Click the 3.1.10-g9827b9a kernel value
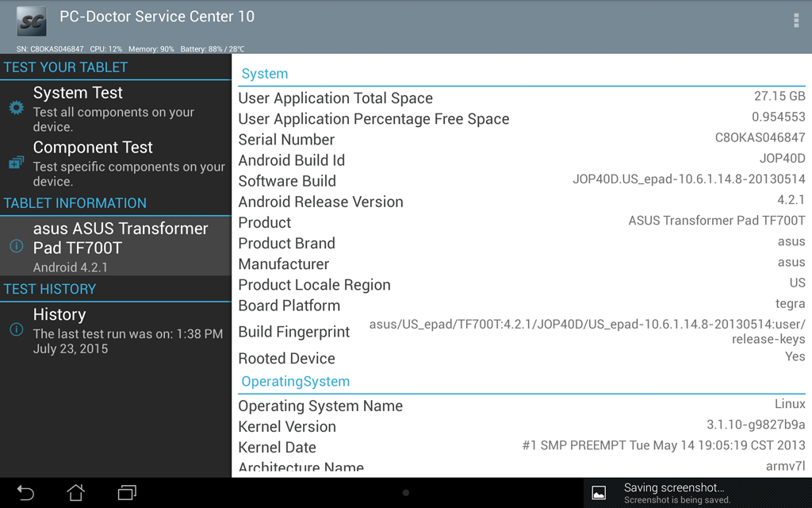 click(756, 425)
